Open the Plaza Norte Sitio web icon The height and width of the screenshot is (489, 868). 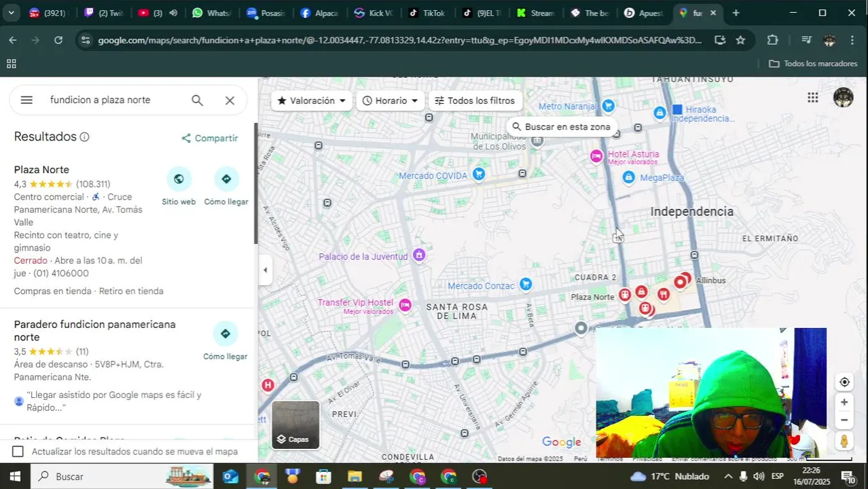[x=179, y=179]
